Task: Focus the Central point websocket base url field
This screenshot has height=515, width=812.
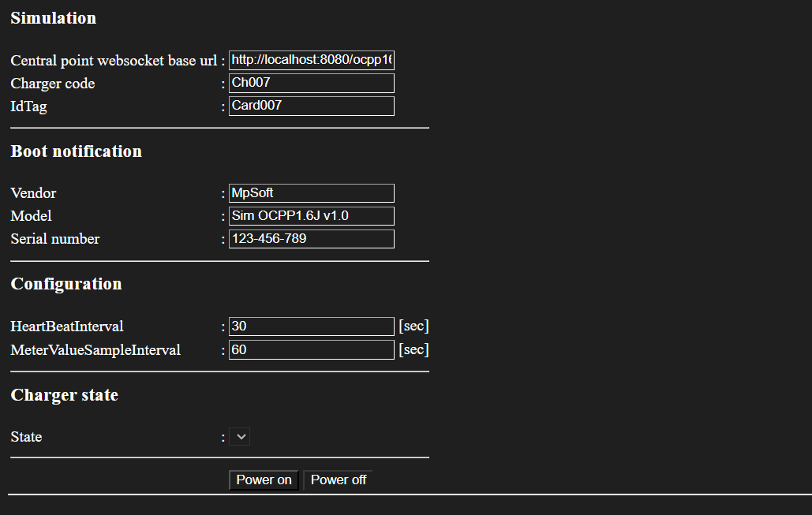Action: pos(311,61)
